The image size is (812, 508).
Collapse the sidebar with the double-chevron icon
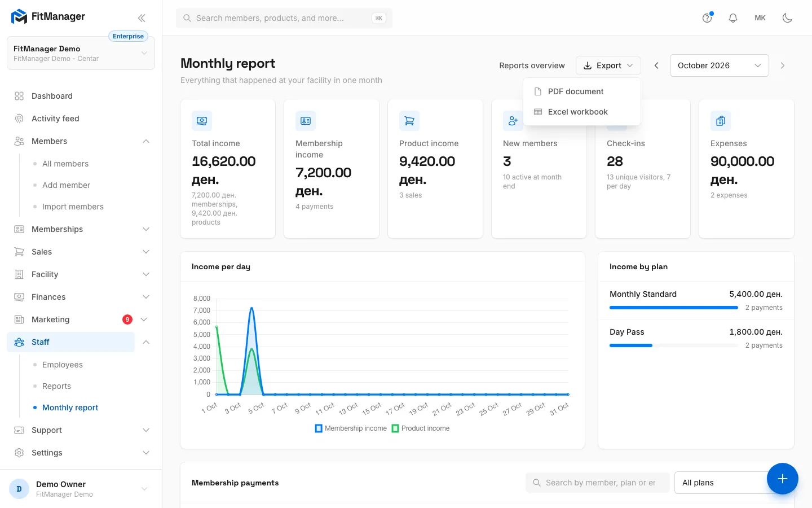(142, 18)
